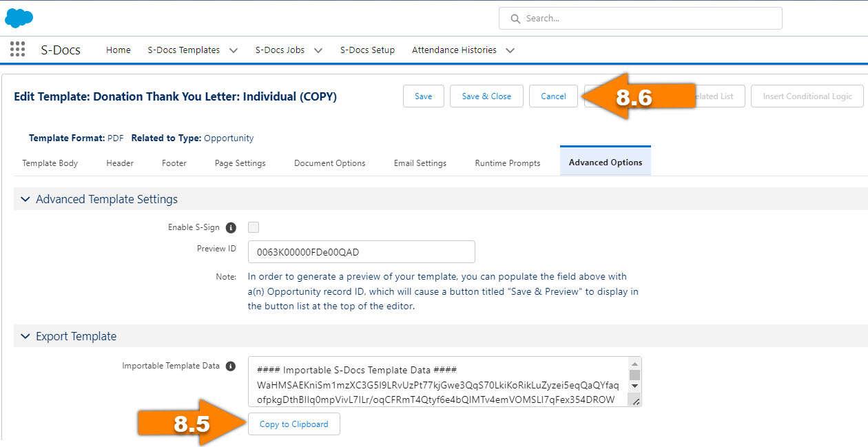Collapse the Advanced Template Settings section
This screenshot has height=447, width=868.
25,199
